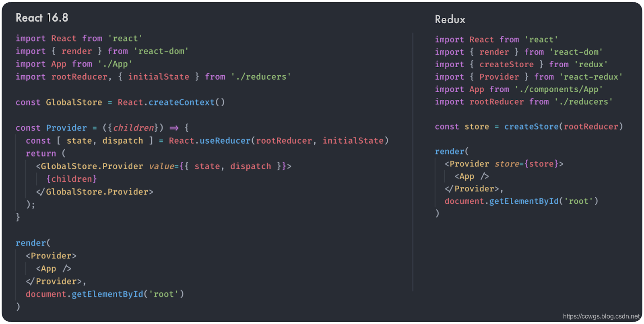Click "document.getElementById('root')" under React 16.8
Image resolution: width=644 pixels, height=324 pixels.
[x=105, y=294]
